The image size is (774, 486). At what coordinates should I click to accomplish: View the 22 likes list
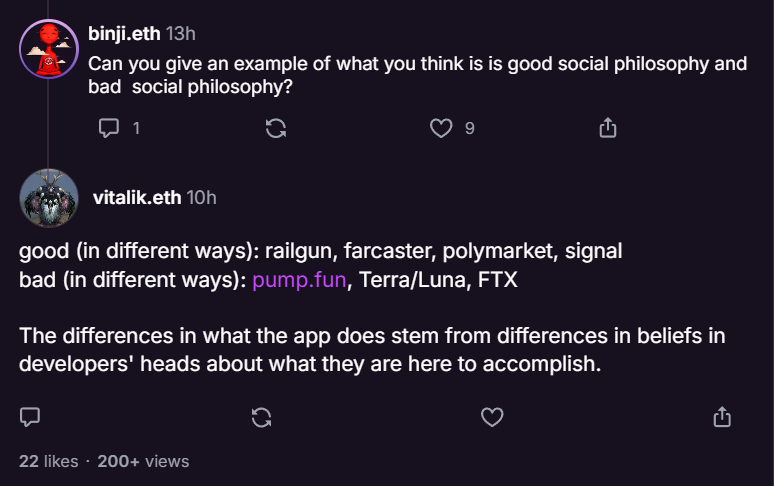tap(48, 461)
